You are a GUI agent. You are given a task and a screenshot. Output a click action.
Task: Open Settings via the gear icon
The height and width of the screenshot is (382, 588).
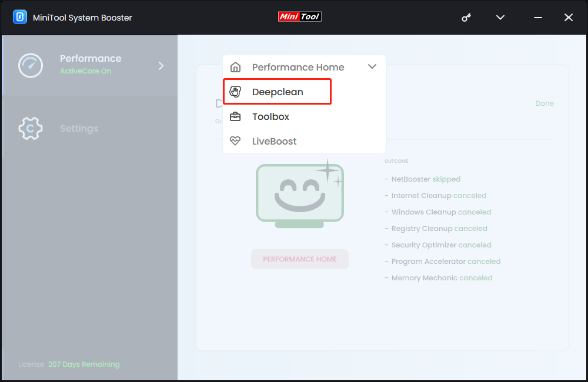(x=31, y=128)
